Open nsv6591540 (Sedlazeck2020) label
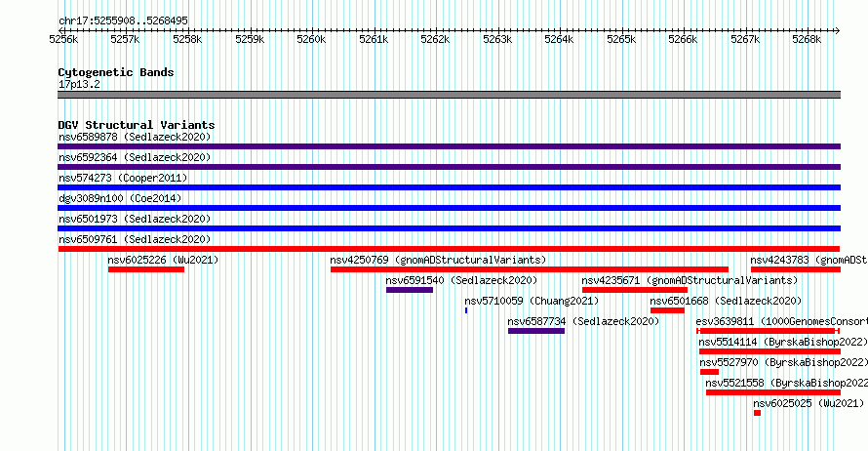868x451 pixels. [461, 280]
